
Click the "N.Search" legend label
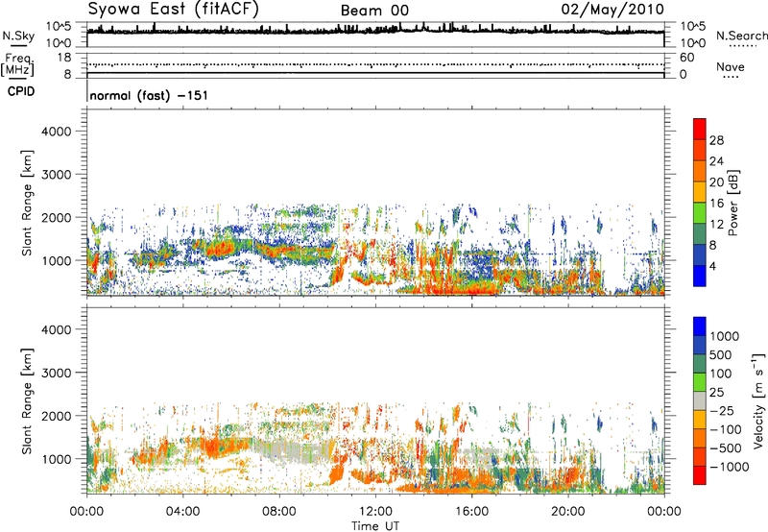point(741,36)
